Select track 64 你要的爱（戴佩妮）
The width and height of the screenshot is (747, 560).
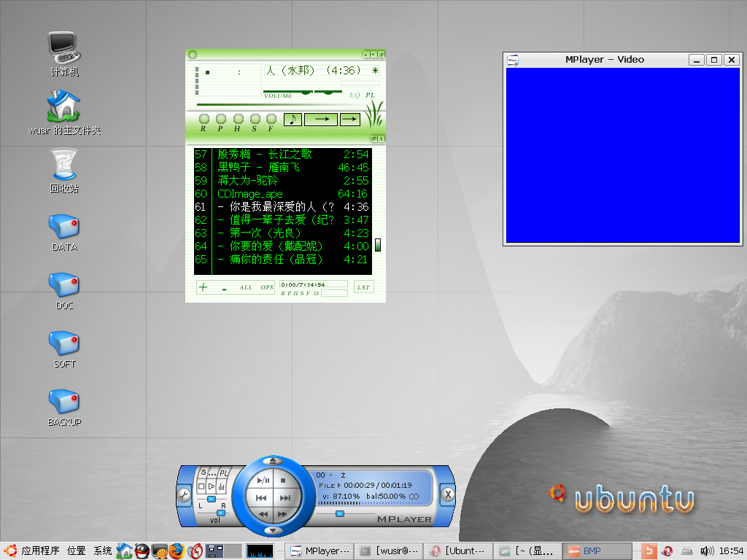(x=282, y=246)
